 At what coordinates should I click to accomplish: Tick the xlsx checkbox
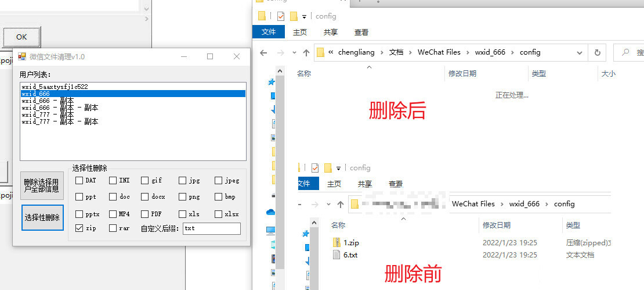219,214
